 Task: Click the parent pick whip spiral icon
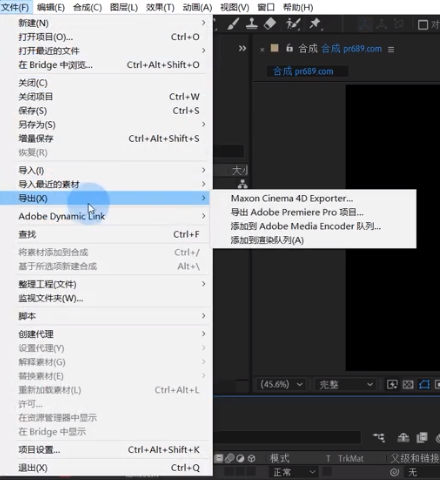tap(394, 472)
